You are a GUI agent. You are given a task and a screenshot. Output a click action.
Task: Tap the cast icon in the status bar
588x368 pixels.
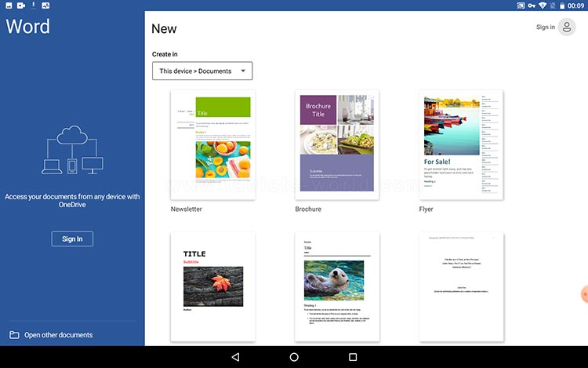pos(520,5)
